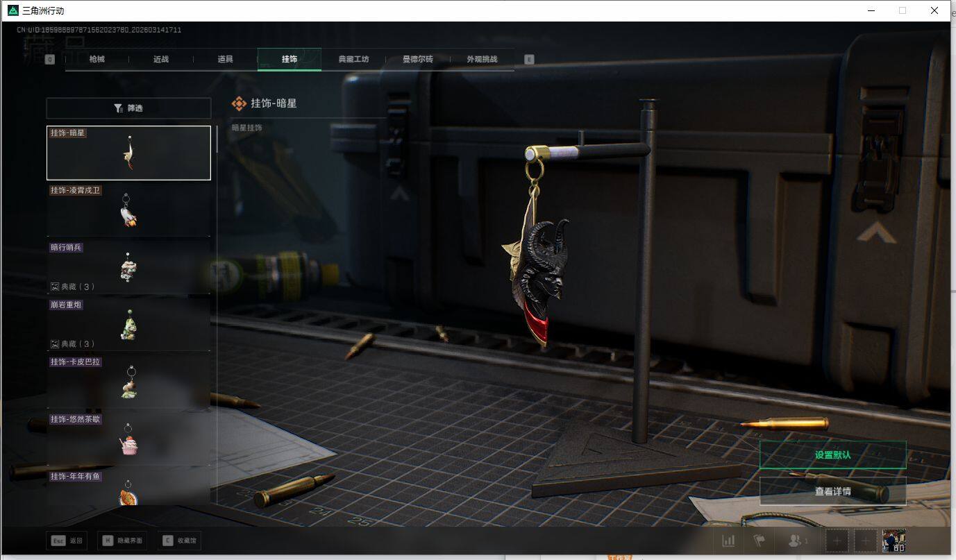Select the 道具 tab
This screenshot has width=956, height=560.
tap(226, 59)
